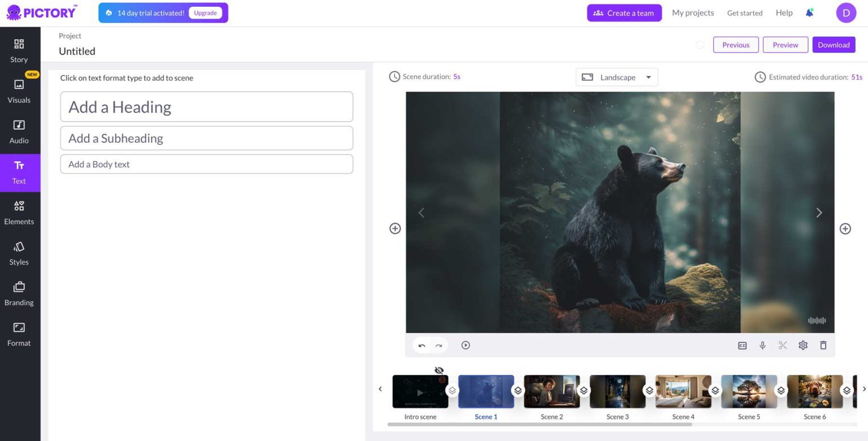868x441 pixels.
Task: Click the microphone voice-over icon
Action: click(762, 345)
